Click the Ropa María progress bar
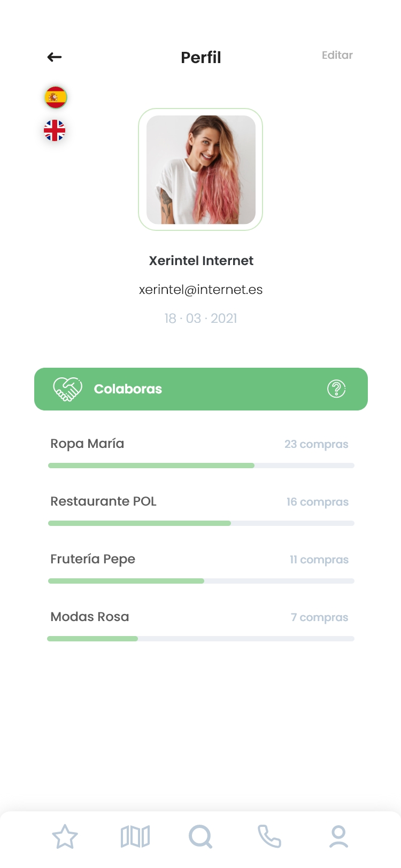The image size is (401, 868). (x=201, y=466)
